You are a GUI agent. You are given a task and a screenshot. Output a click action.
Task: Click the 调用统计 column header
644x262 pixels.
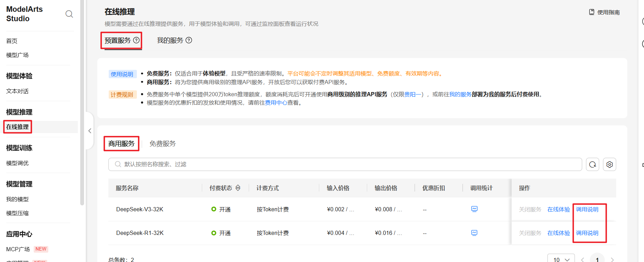click(x=481, y=188)
